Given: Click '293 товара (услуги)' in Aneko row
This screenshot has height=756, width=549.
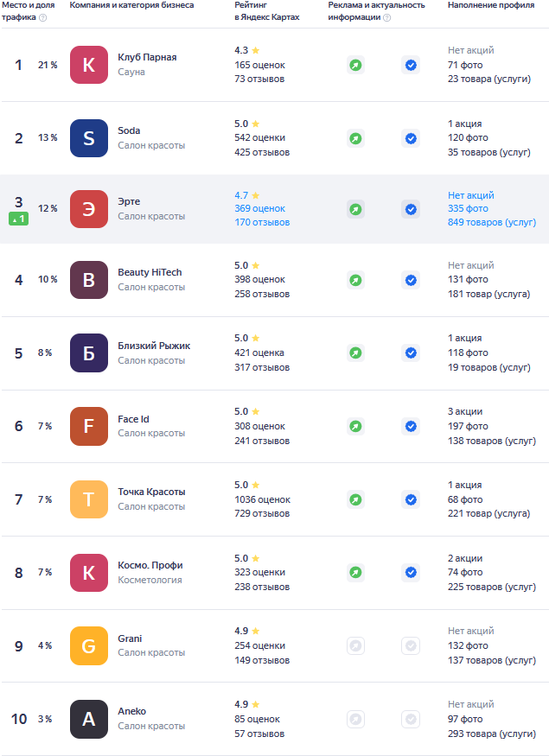Looking at the screenshot, I should pos(492,734).
